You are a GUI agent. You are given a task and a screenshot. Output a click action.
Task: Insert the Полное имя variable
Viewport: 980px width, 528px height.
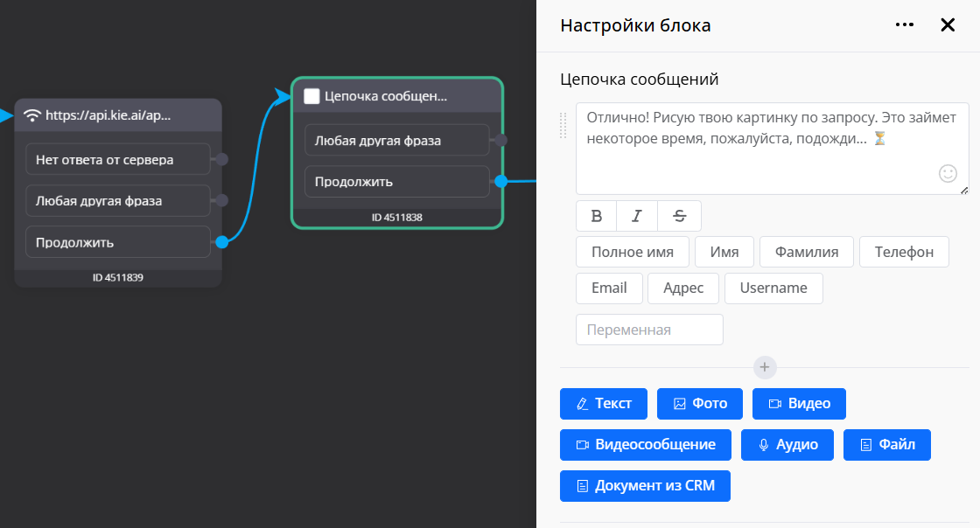click(633, 252)
